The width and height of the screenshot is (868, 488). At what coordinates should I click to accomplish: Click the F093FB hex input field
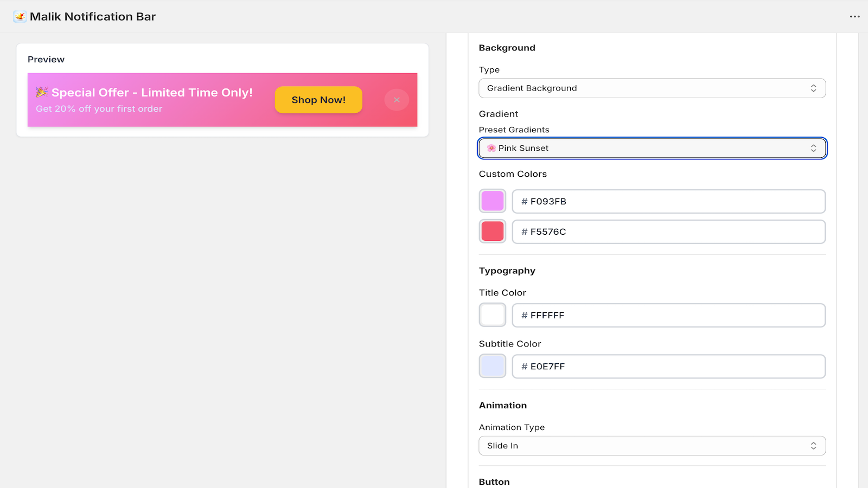[668, 201]
